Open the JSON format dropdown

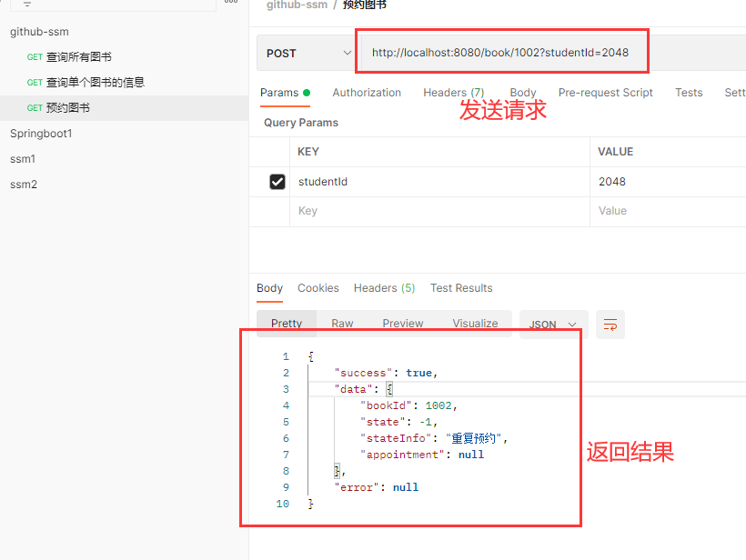[x=553, y=325]
